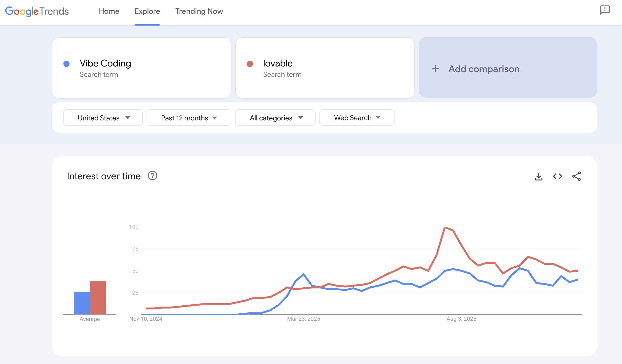Open the Interest over time help tooltip
Image resolution: width=622 pixels, height=364 pixels.
click(152, 176)
